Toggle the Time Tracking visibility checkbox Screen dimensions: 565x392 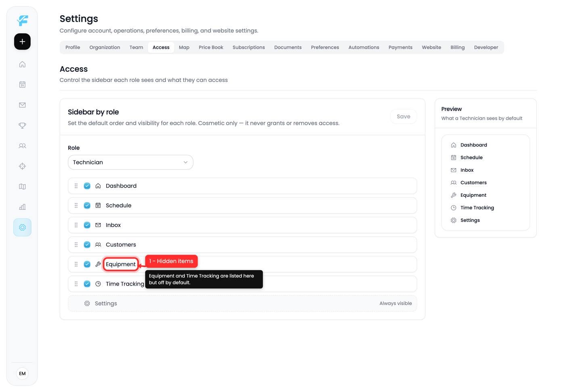pos(87,284)
